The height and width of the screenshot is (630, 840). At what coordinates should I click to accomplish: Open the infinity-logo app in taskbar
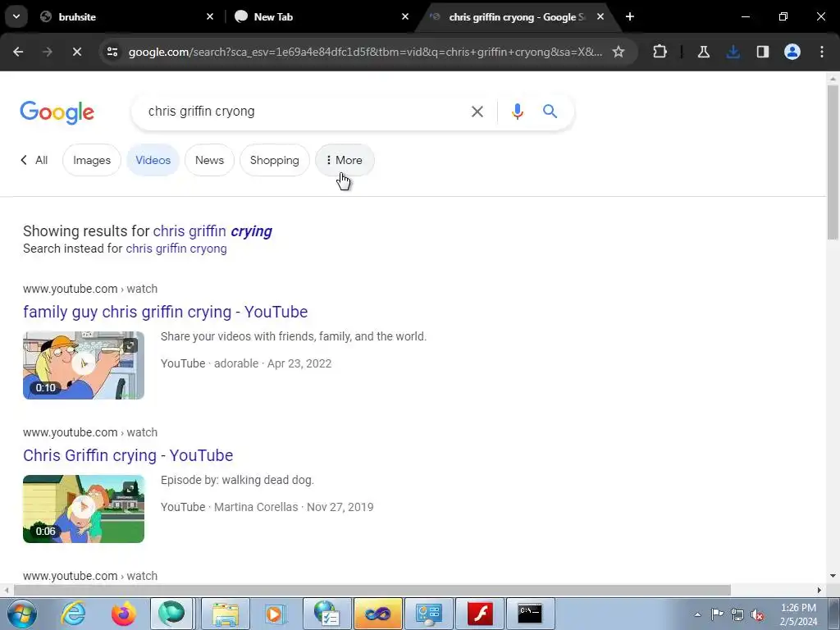[377, 614]
